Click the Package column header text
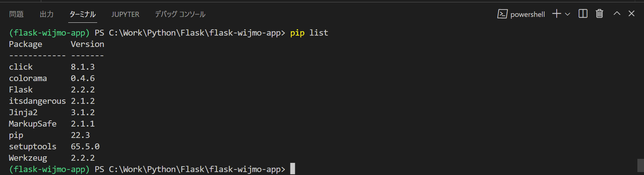 26,44
